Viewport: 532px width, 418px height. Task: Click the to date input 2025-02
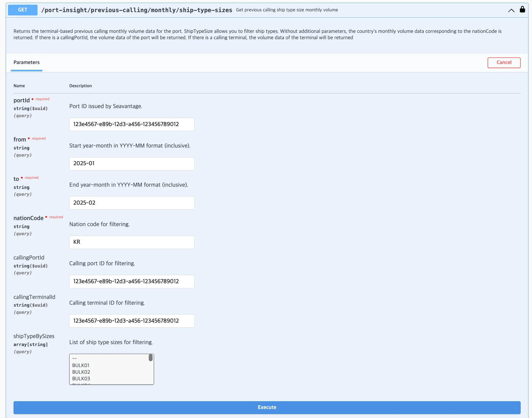pyautogui.click(x=132, y=203)
